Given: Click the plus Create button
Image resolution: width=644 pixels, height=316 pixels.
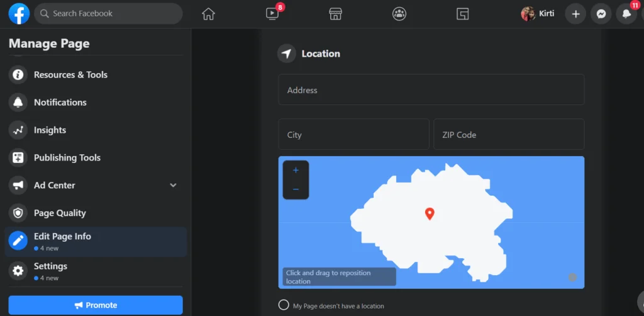Looking at the screenshot, I should (575, 14).
